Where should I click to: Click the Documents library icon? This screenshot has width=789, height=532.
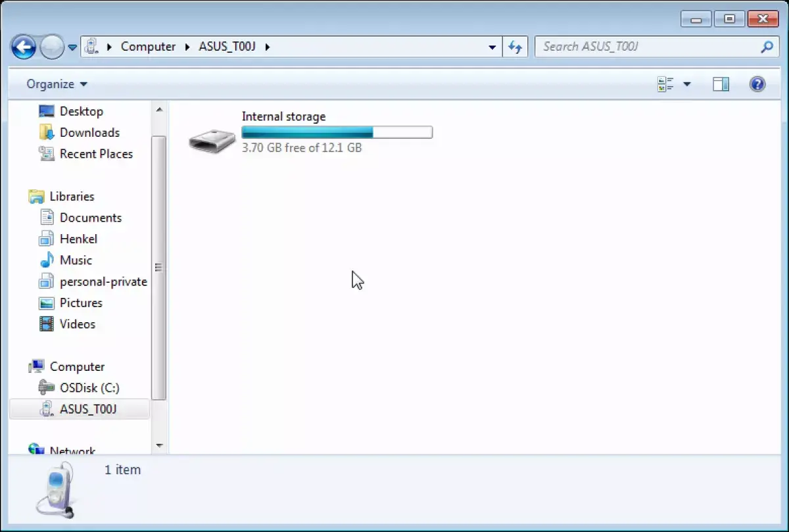pos(47,218)
